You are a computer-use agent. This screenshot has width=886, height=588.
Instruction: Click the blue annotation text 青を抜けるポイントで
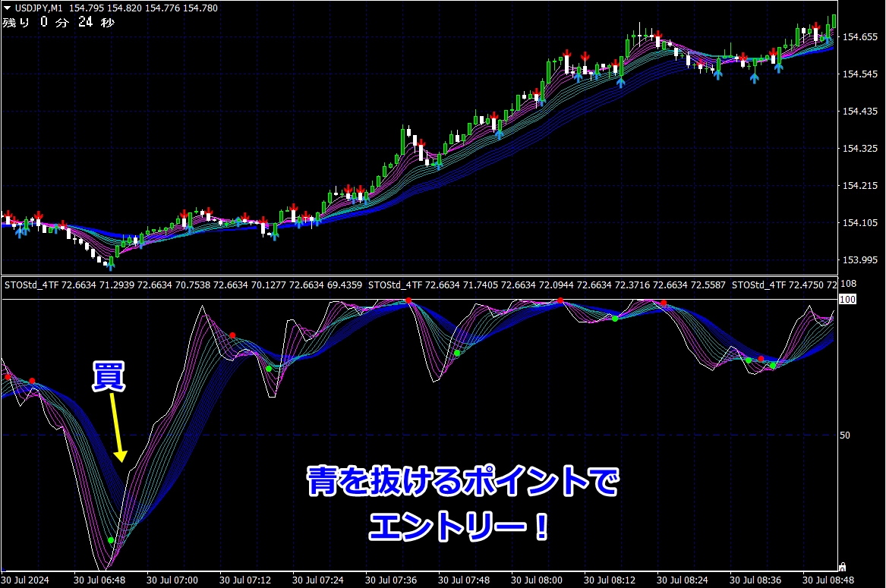463,482
